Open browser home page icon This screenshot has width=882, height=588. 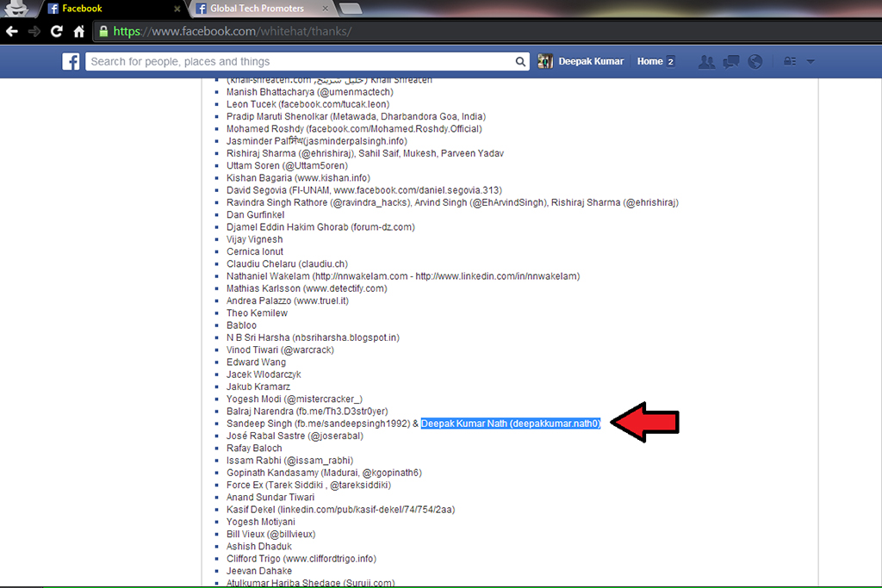(x=78, y=32)
